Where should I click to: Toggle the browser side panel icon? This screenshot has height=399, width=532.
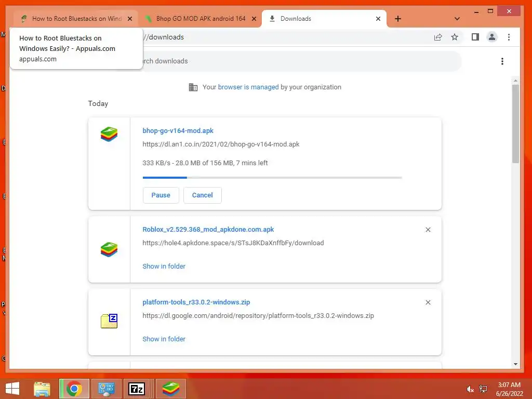tap(475, 37)
